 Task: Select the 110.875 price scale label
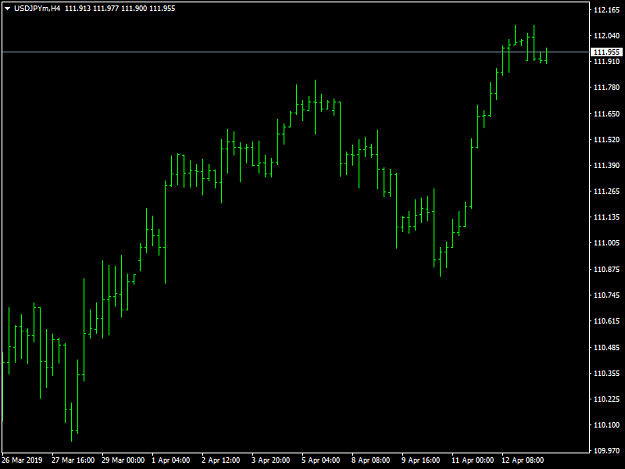coord(607,269)
